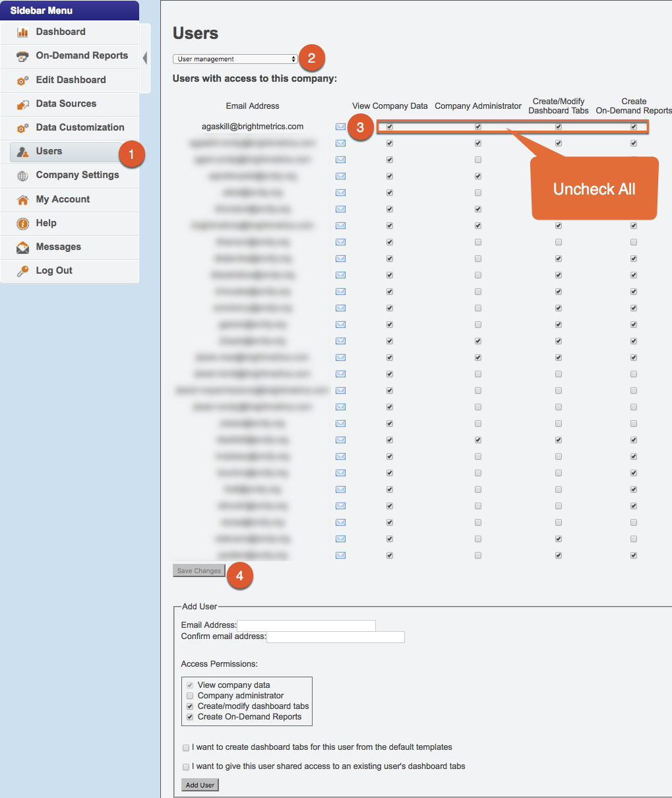The width and height of the screenshot is (672, 798).
Task: Click envelope icon next to agaskill@brightmetrics.com
Action: [340, 127]
